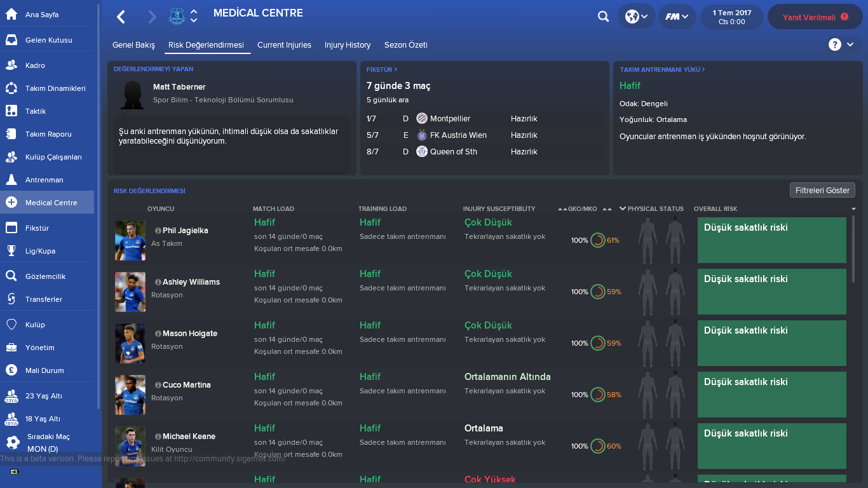Viewport: 868px width, 488px height.
Task: Click the back navigation arrow
Action: point(121,17)
